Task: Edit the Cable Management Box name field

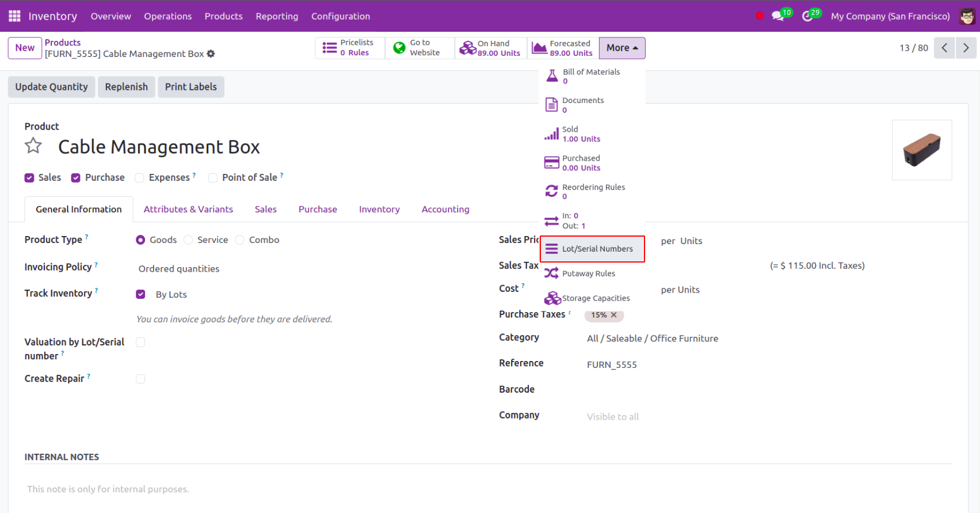Action: click(x=159, y=147)
